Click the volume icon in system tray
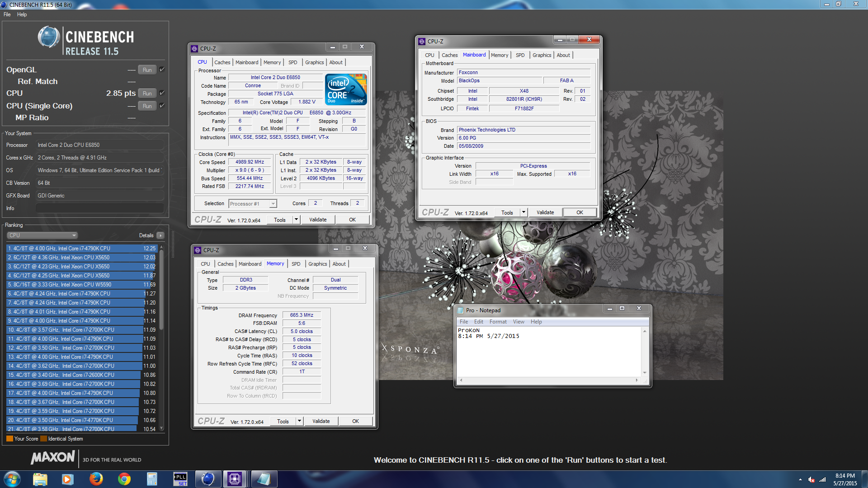Screen dimensions: 868x488 [x=811, y=479]
